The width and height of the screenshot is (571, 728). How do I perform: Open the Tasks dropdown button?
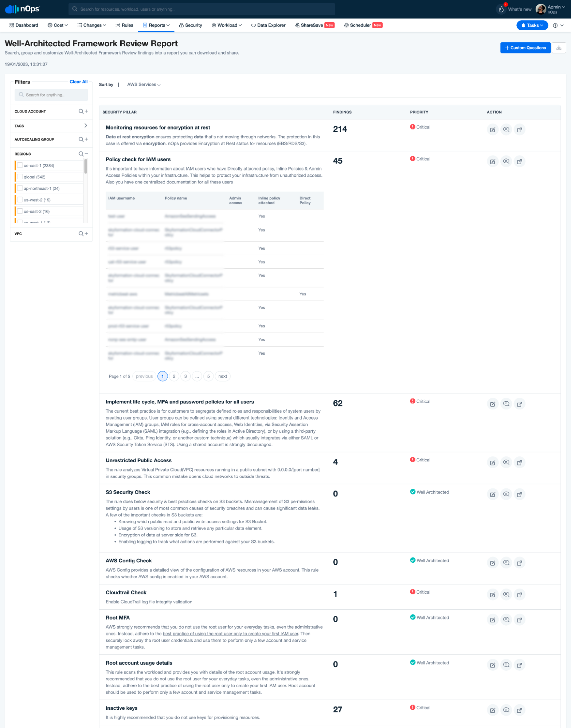click(532, 25)
